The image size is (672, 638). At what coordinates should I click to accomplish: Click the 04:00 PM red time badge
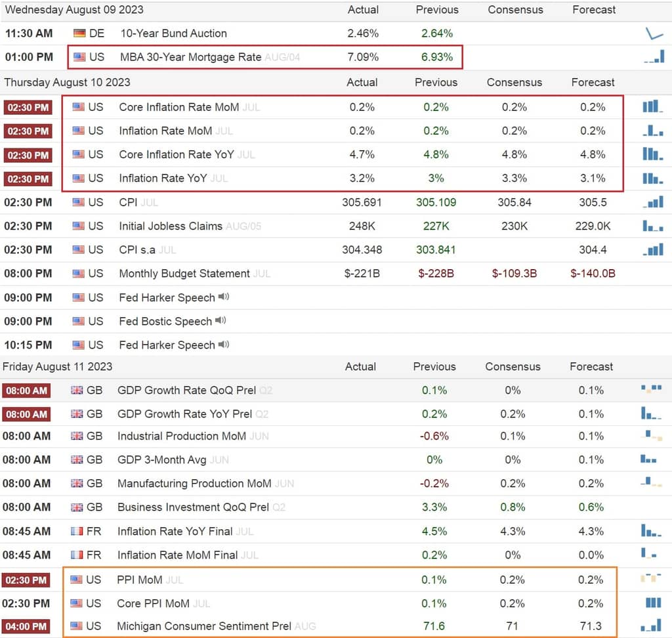[26, 626]
